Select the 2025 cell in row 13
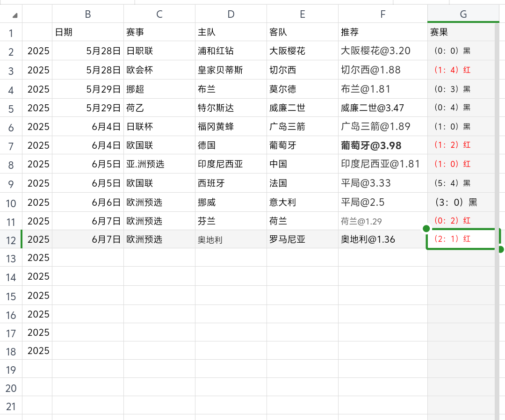The height and width of the screenshot is (420, 505). pos(38,258)
